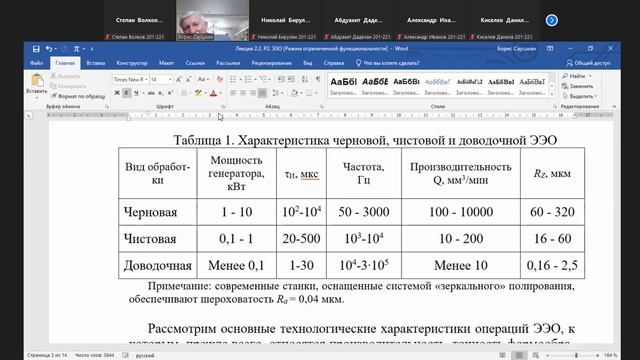Click Общий доступ share button
This screenshot has width=640, height=360.
(588, 63)
